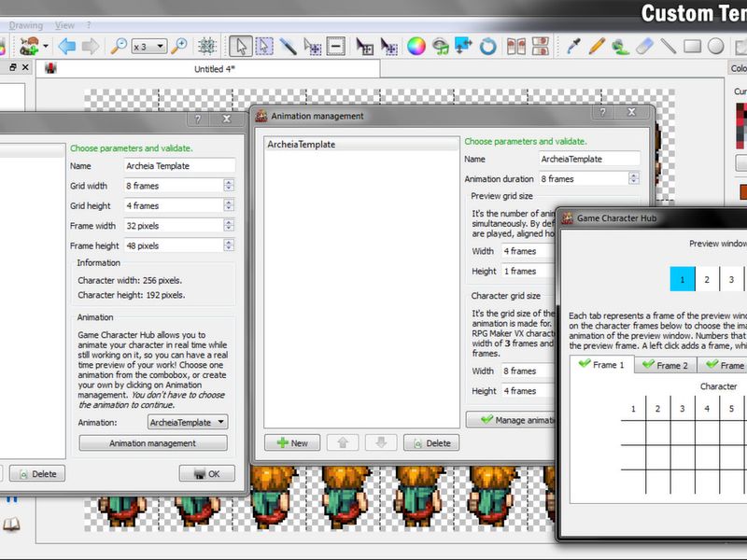The height and width of the screenshot is (560, 747).
Task: Open the Drawing menu
Action: pos(26,25)
